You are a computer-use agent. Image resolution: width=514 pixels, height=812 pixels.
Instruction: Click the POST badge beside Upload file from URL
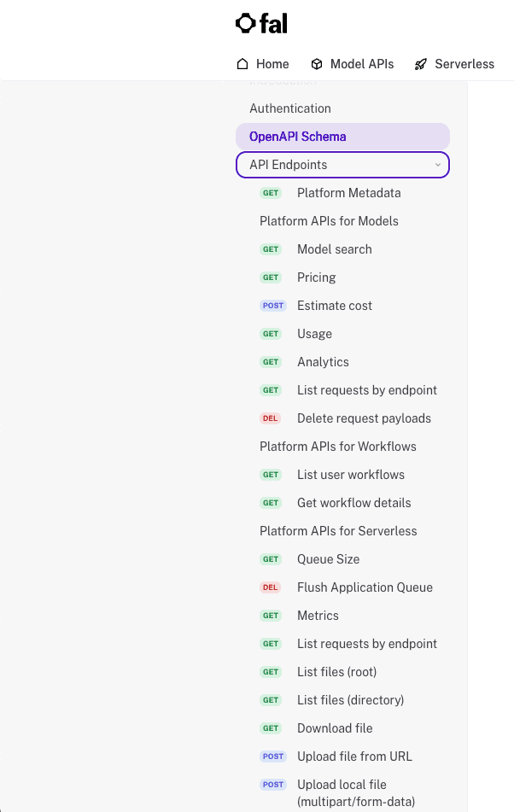(x=272, y=757)
